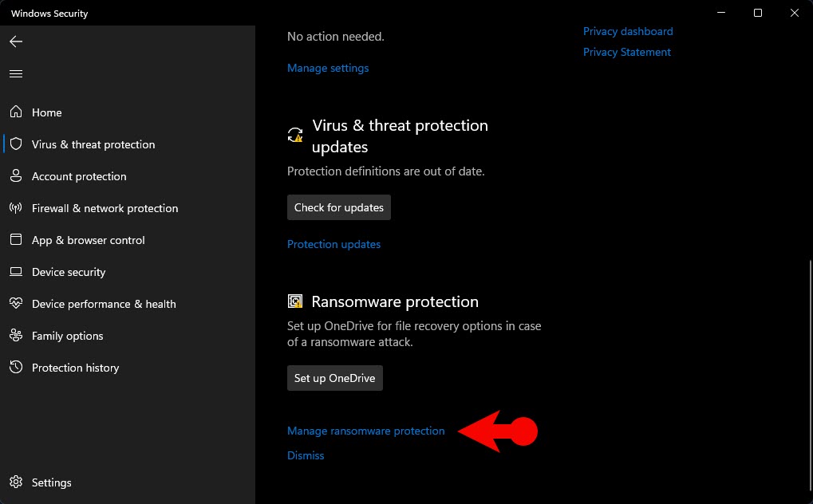Click the Firewall antenna icon
This screenshot has height=504, width=813.
coord(16,208)
